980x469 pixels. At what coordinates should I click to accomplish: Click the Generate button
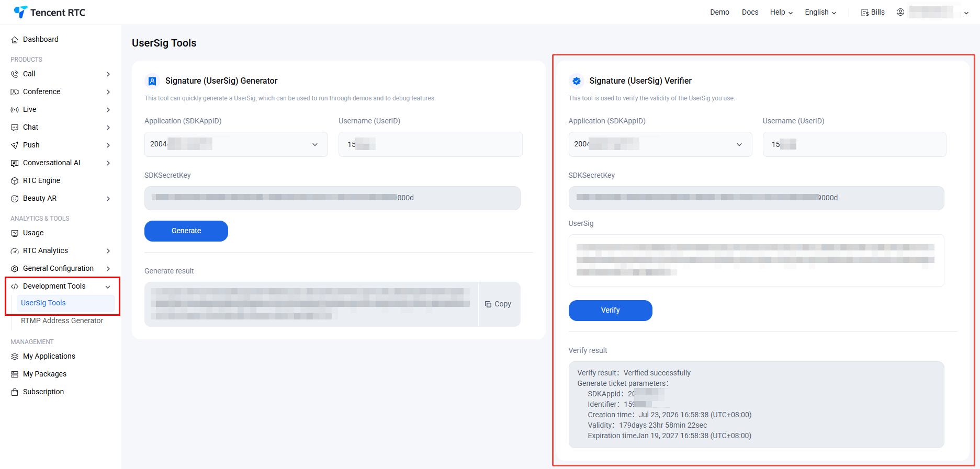pos(186,231)
